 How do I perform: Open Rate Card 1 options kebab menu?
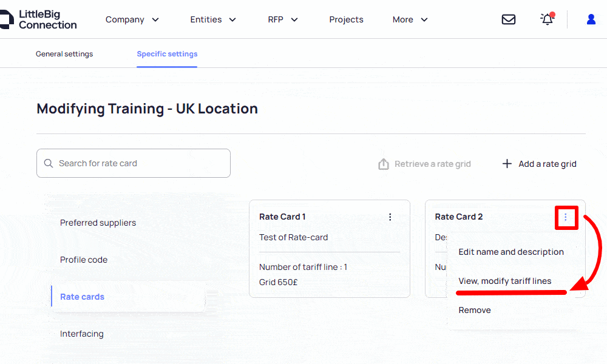click(390, 217)
